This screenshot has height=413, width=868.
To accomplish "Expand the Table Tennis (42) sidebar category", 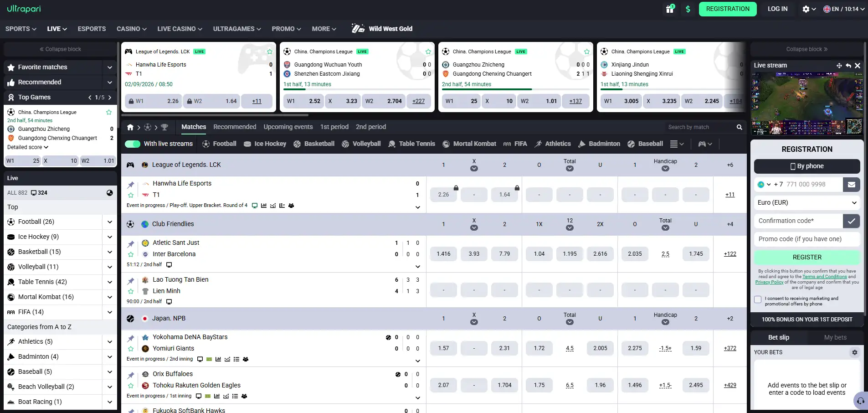I will [110, 282].
